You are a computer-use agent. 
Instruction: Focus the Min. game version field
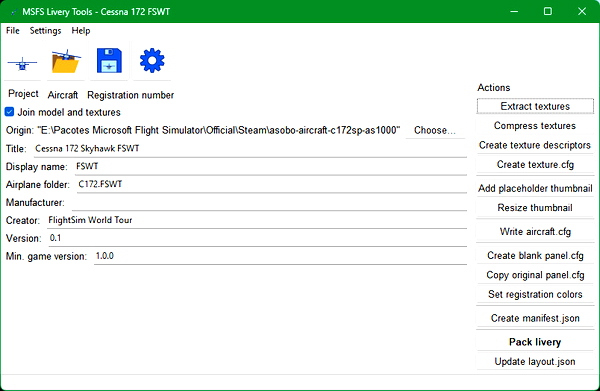pyautogui.click(x=280, y=256)
